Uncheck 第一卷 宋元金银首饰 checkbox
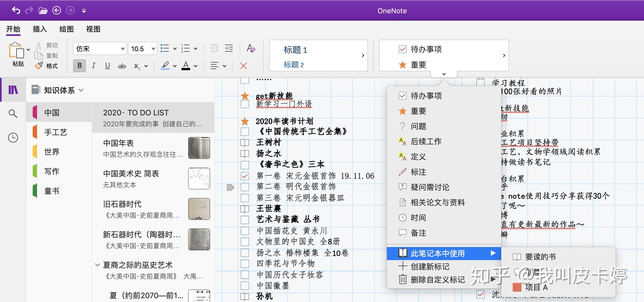The height and width of the screenshot is (302, 644). click(x=245, y=176)
